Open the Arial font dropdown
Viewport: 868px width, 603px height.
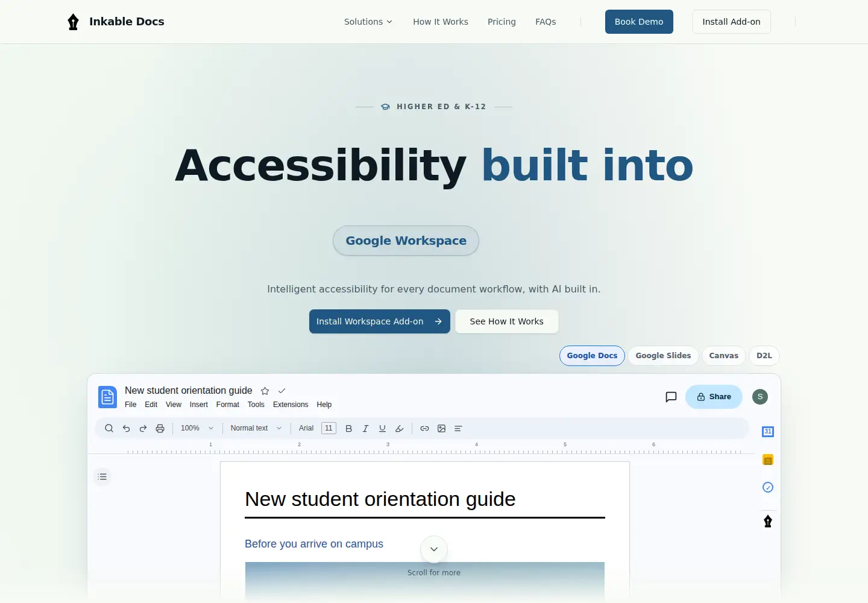pos(306,428)
